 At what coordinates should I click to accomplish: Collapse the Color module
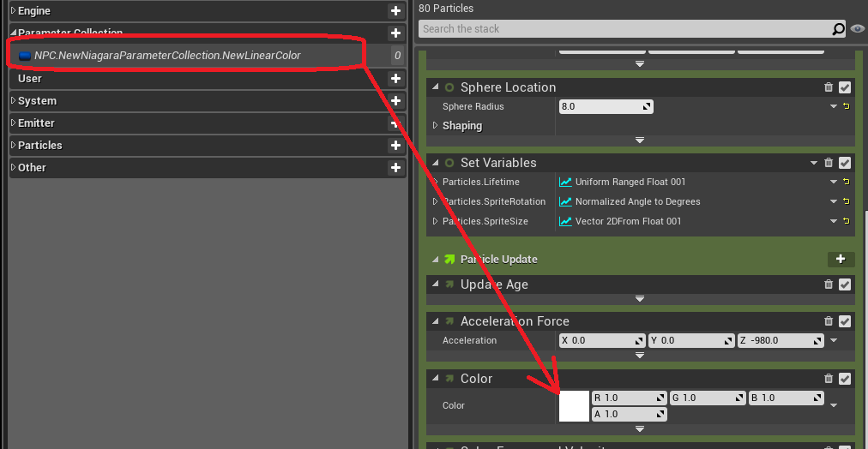pyautogui.click(x=435, y=379)
